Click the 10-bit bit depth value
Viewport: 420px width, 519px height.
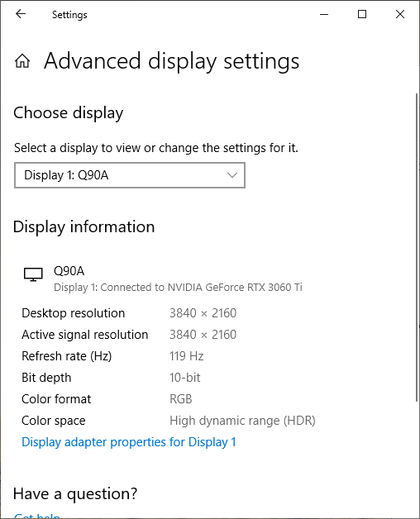(x=185, y=378)
